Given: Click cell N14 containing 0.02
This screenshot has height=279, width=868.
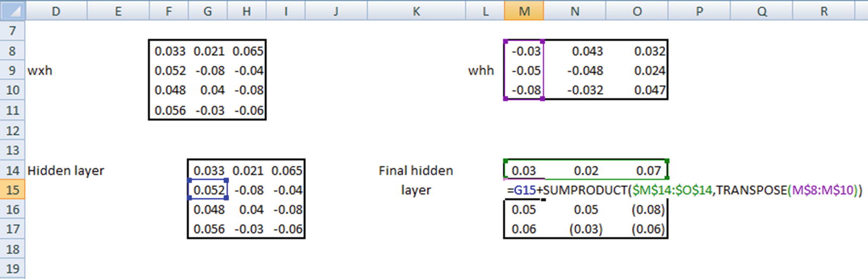Looking at the screenshot, I should pos(575,170).
